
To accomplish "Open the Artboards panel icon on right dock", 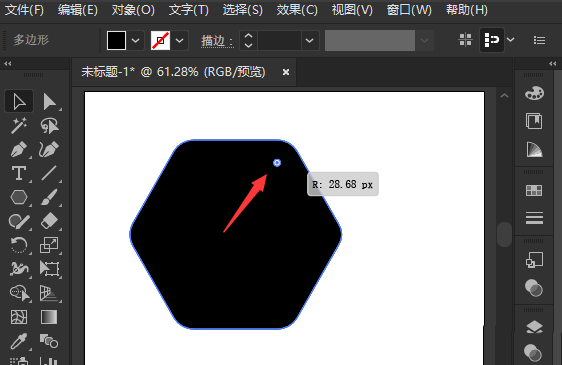I will tap(534, 260).
